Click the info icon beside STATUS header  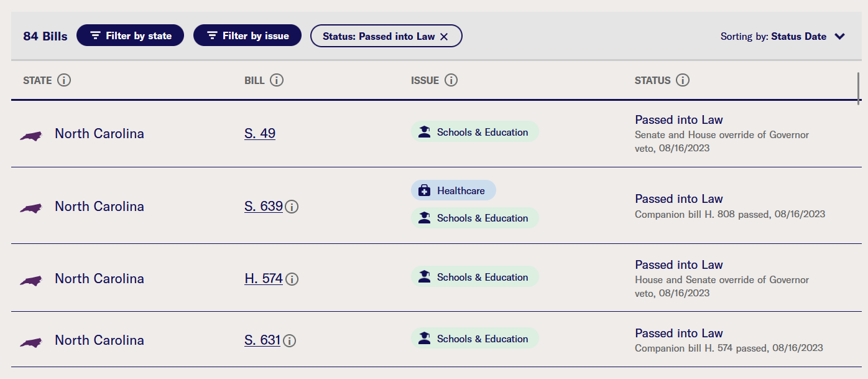coord(683,80)
